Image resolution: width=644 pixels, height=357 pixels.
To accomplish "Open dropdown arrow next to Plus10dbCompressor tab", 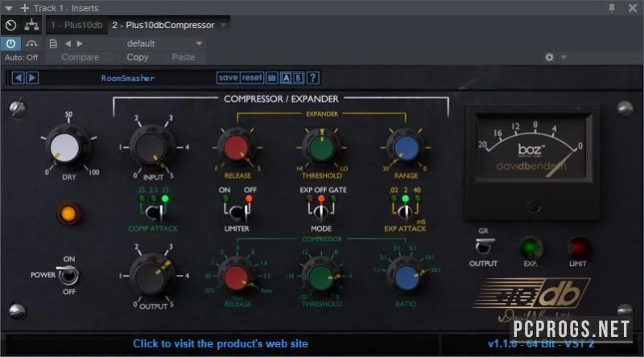I will point(224,25).
